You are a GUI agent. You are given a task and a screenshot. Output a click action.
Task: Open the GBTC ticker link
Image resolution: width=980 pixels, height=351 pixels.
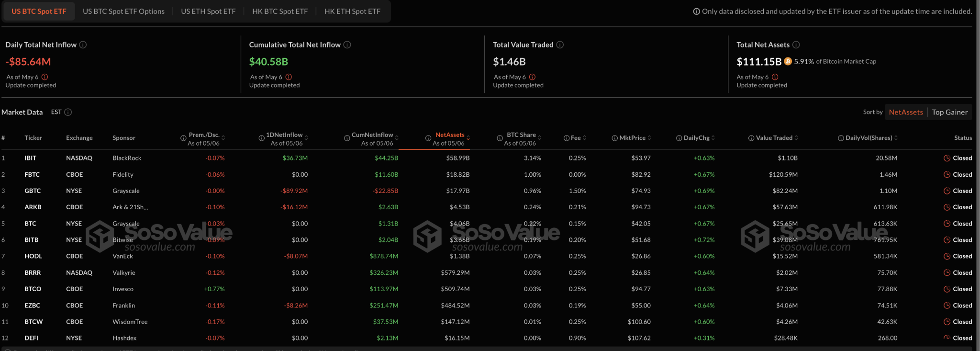click(x=33, y=191)
